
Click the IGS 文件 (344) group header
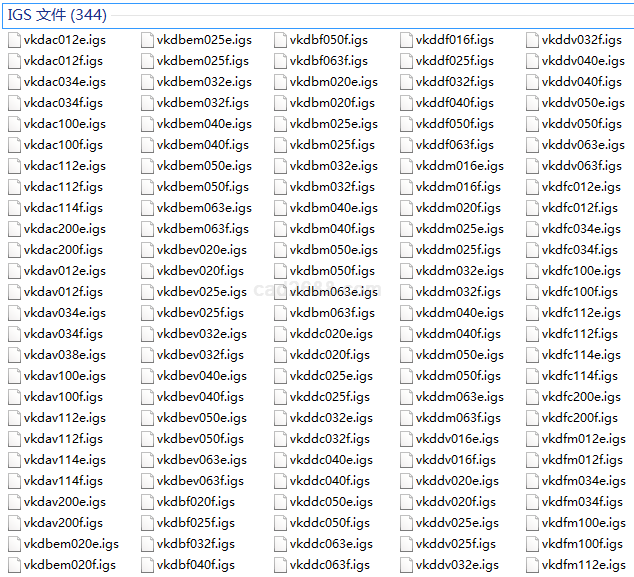coord(58,15)
